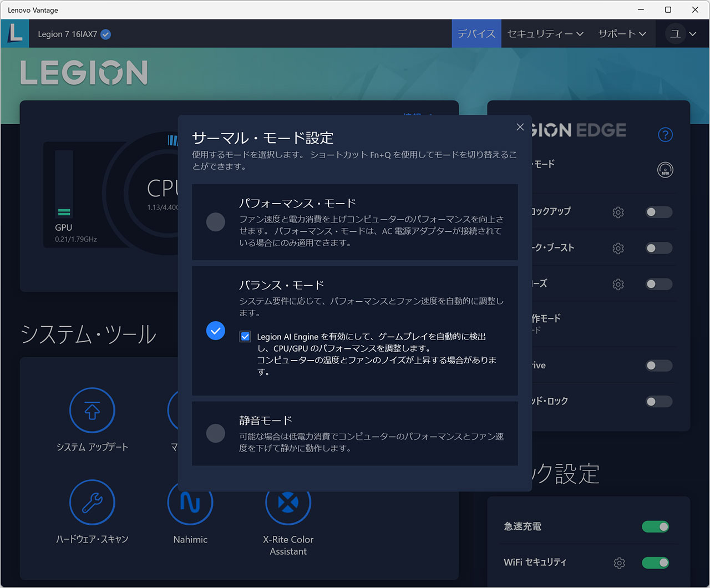Viewport: 710px width, 588px height.
Task: Click the GPU usage bar gauge
Action: click(x=64, y=184)
